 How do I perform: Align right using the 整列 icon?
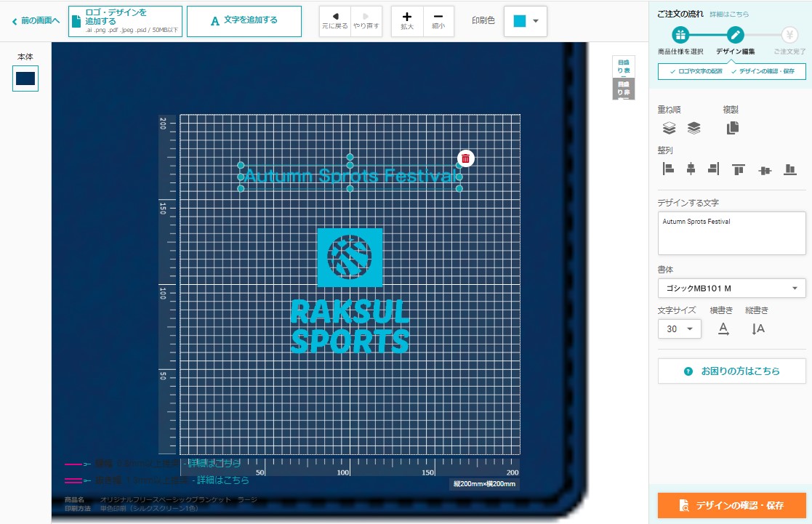point(714,169)
